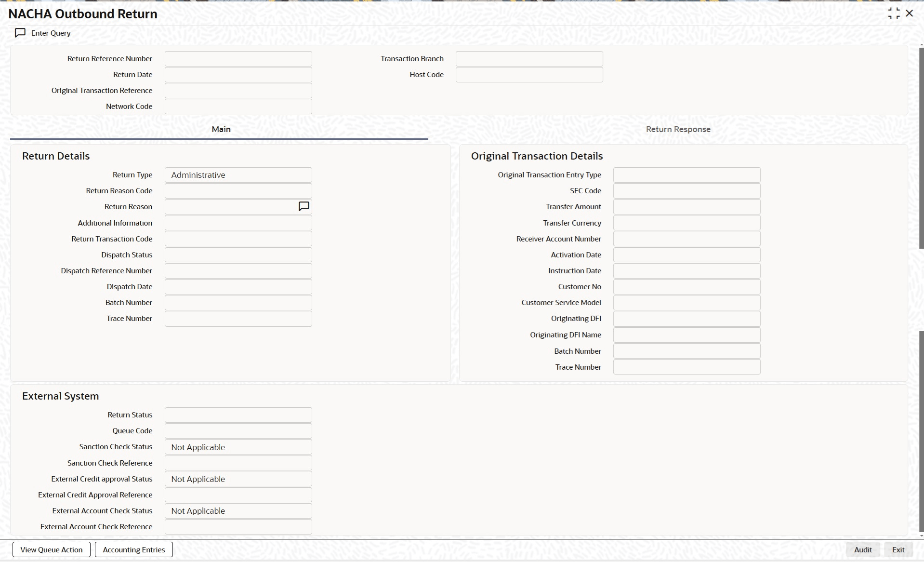Click the Instruction Date field
Viewport: 924px width, 562px height.
coord(687,271)
